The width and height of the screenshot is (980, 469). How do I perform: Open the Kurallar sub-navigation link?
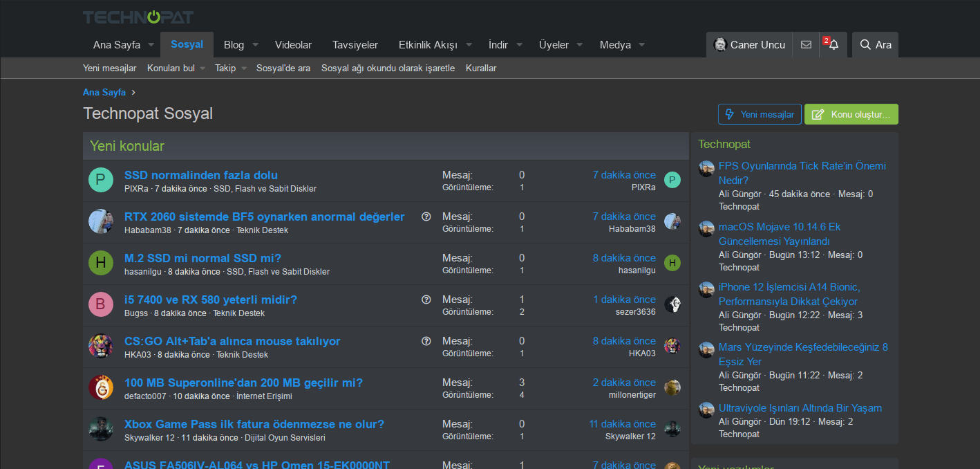tap(481, 68)
